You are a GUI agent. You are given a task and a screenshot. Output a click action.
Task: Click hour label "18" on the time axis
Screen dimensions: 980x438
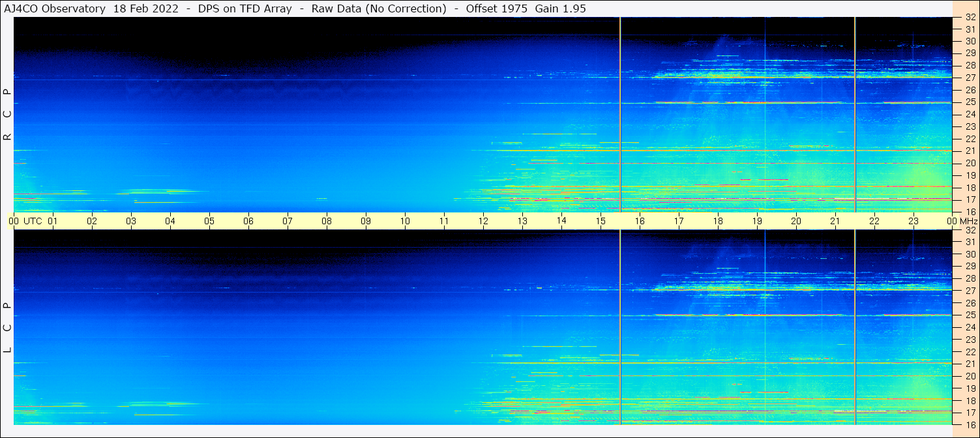(718, 221)
